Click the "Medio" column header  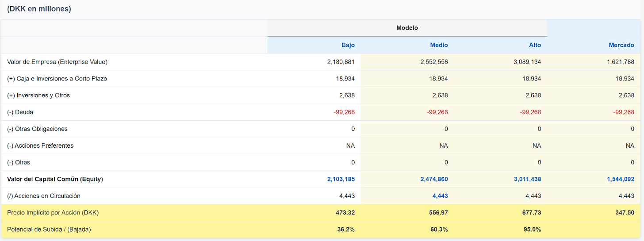point(439,45)
